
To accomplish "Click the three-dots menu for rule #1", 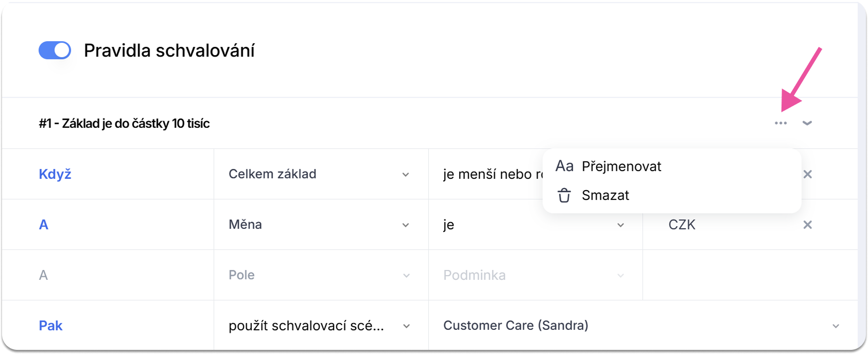I will click(x=780, y=123).
